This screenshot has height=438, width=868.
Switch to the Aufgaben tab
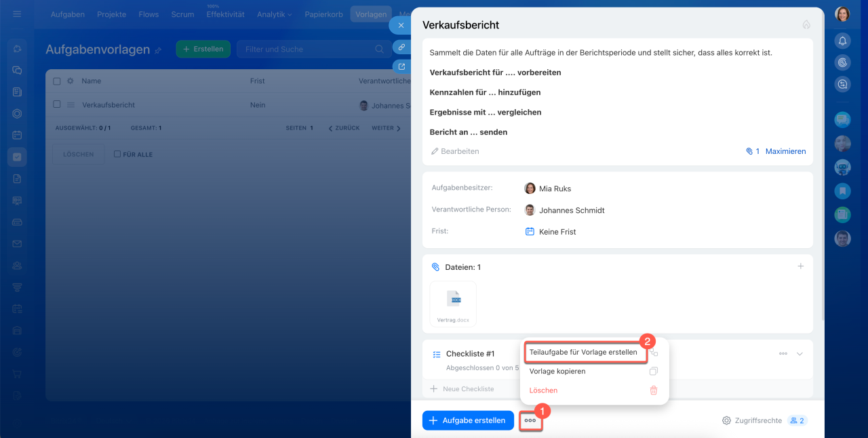tap(68, 14)
